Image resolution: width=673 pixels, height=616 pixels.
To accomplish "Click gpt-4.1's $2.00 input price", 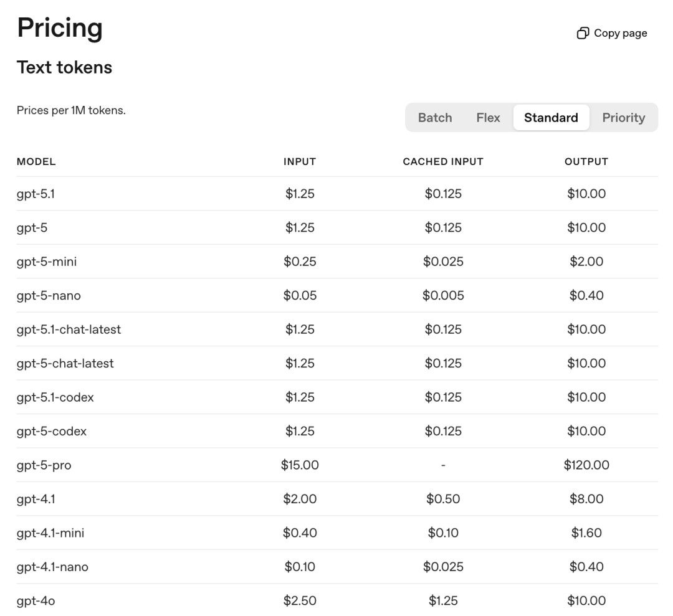I will (300, 499).
